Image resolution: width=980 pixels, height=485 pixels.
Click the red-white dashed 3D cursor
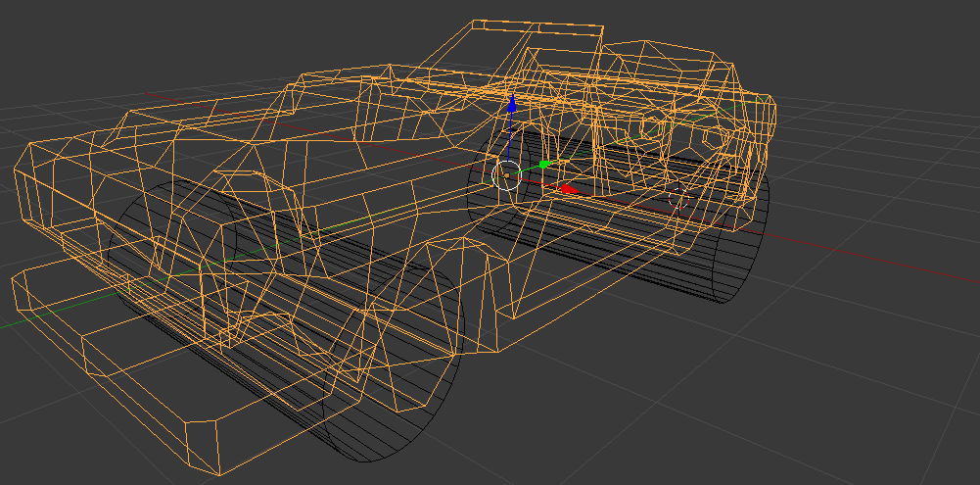[678, 198]
